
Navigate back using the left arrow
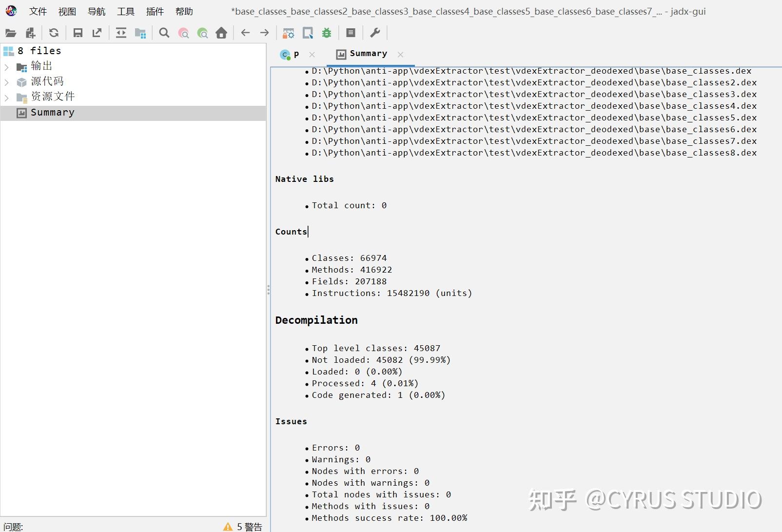[245, 33]
